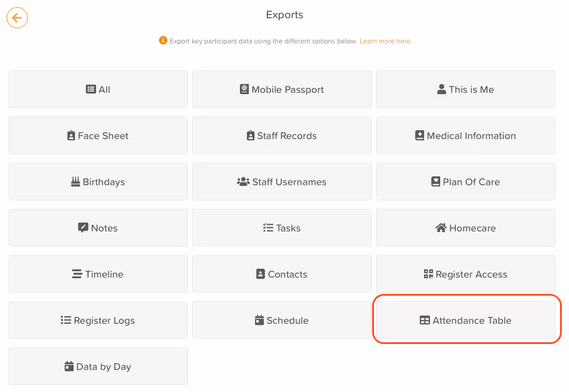Click the passport icon on Mobile Passport
The image size is (569, 392).
[244, 89]
